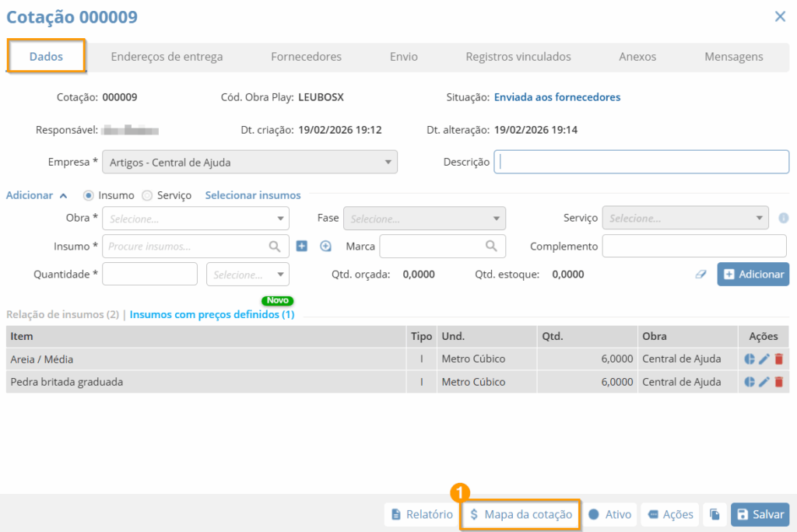Click the duplicate icon beside Salvar
797x532 pixels.
click(x=714, y=515)
